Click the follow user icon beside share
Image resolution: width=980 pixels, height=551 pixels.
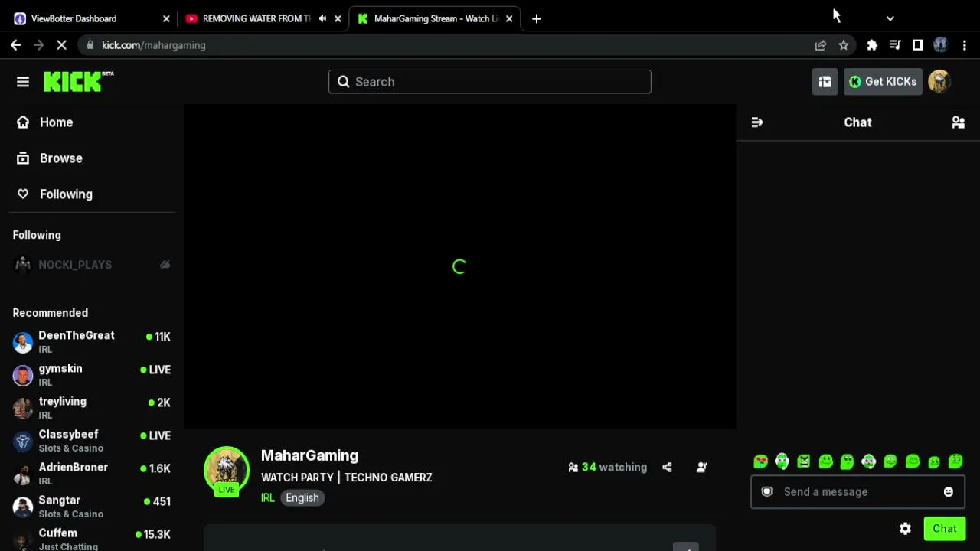tap(701, 468)
